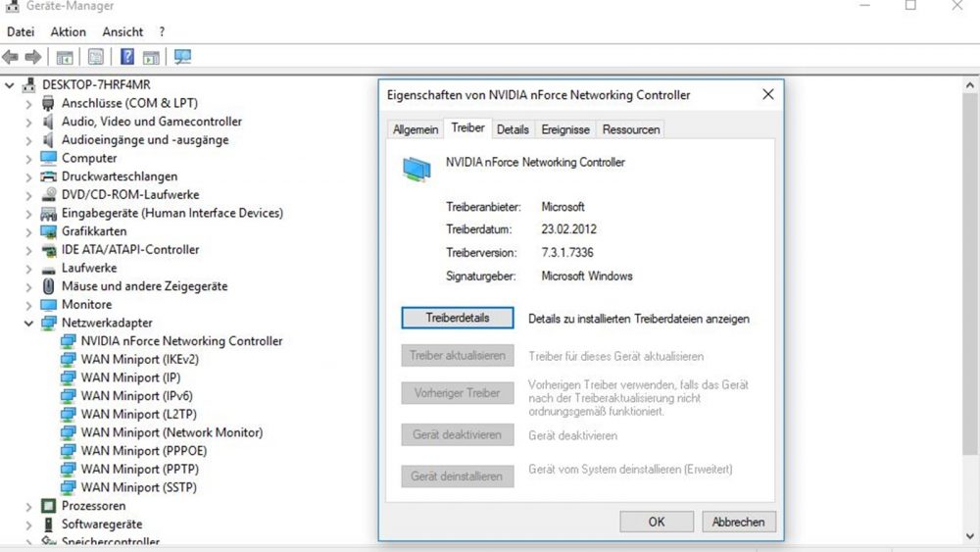Click the DVD/CD-ROM-Laufwerke disc icon

tap(48, 194)
